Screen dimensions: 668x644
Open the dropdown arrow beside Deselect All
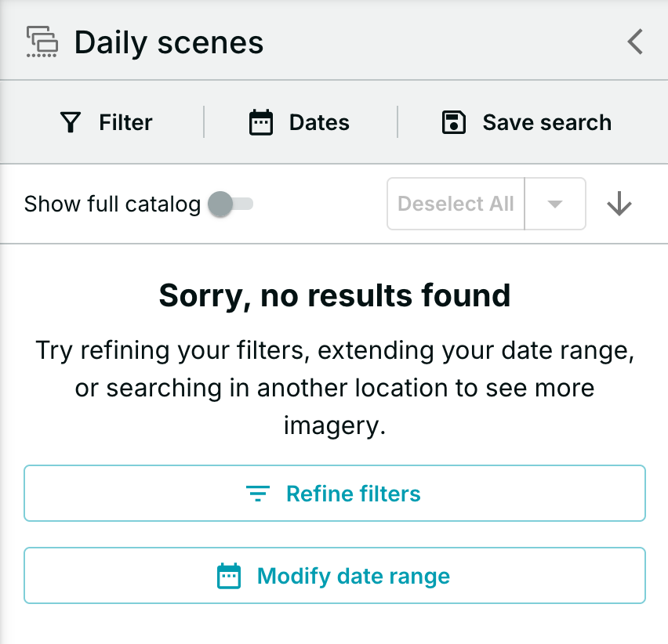[554, 204]
